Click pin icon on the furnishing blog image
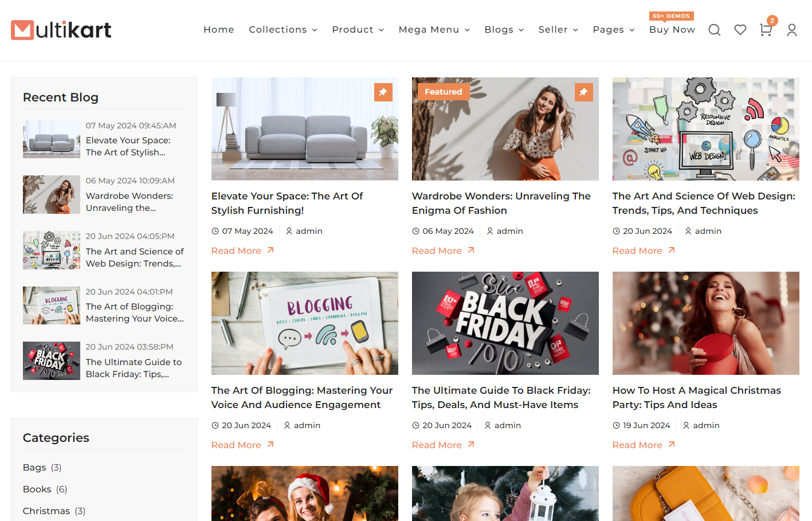Viewport: 812px width, 521px height. (x=383, y=92)
